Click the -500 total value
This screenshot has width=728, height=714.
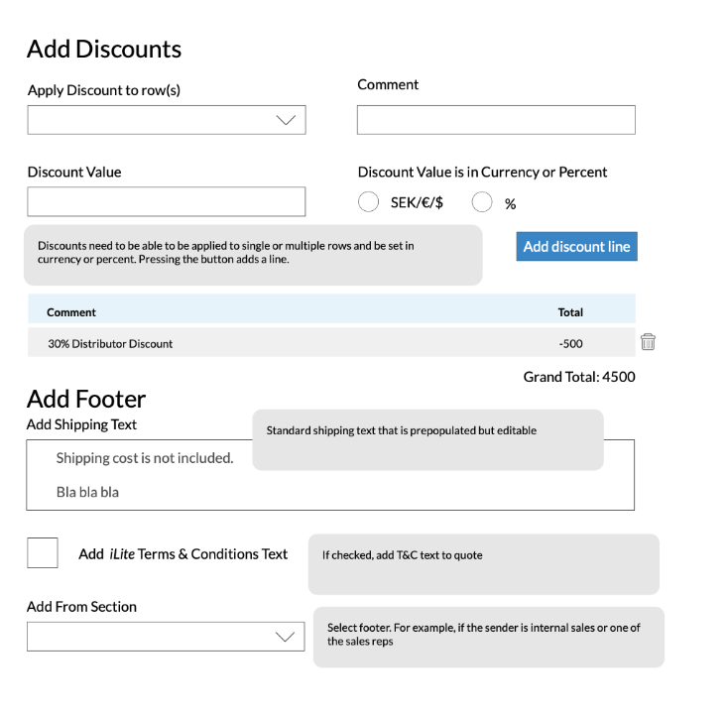570,344
